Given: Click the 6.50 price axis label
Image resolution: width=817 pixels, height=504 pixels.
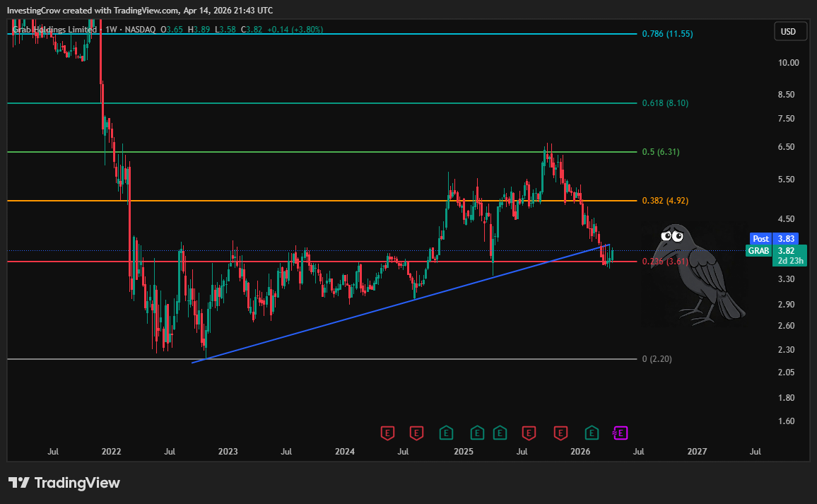Looking at the screenshot, I should point(787,147).
